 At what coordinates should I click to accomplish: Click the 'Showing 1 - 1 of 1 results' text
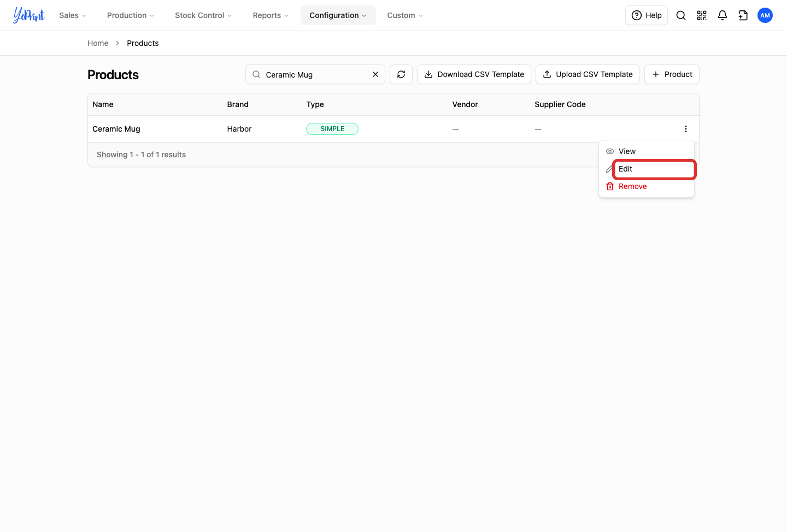click(141, 155)
